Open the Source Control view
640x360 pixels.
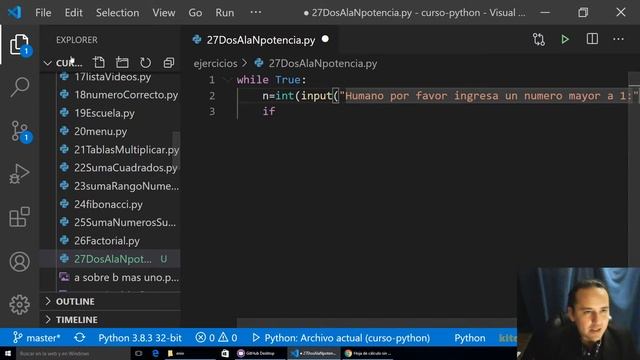pyautogui.click(x=19, y=131)
